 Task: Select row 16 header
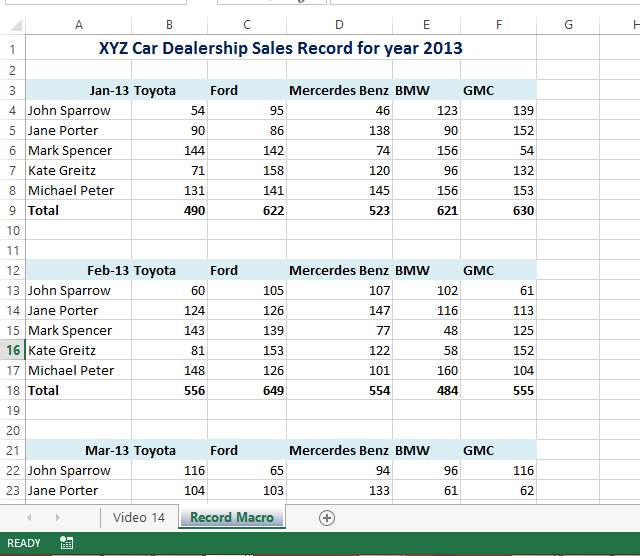(13, 350)
